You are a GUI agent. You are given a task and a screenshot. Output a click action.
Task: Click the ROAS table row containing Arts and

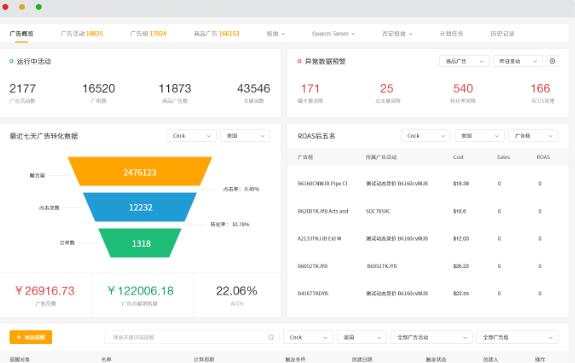[428, 211]
